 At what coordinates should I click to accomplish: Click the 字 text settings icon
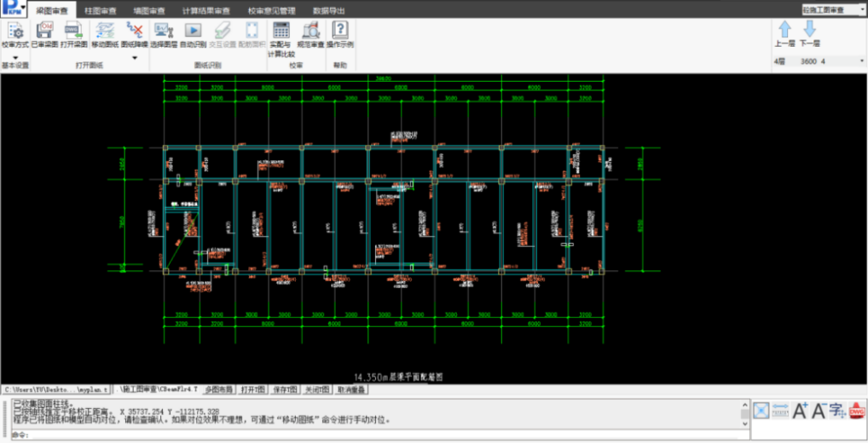tap(837, 411)
